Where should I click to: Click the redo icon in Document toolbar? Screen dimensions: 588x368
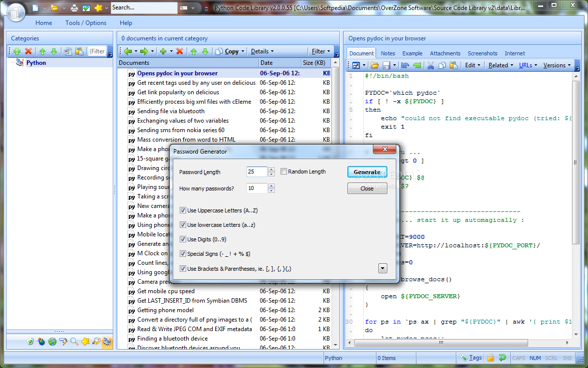[x=417, y=66]
